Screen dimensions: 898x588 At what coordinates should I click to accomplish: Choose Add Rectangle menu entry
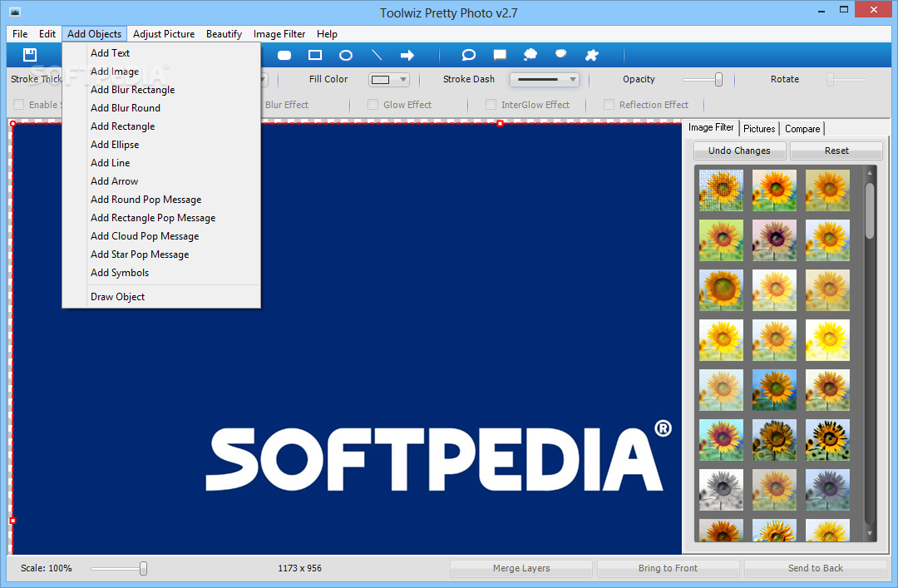pos(161,126)
